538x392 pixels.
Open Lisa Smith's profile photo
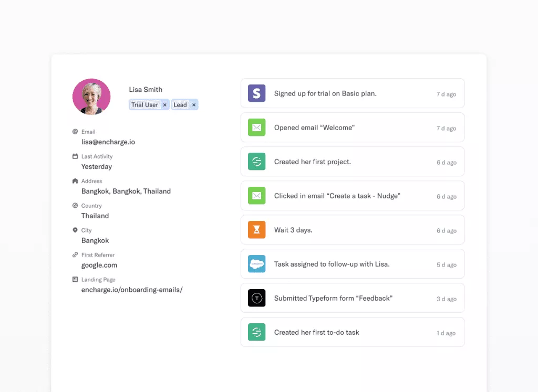[x=91, y=97]
